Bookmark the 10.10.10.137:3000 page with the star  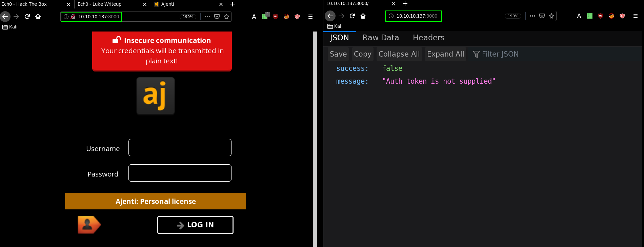[x=551, y=16]
